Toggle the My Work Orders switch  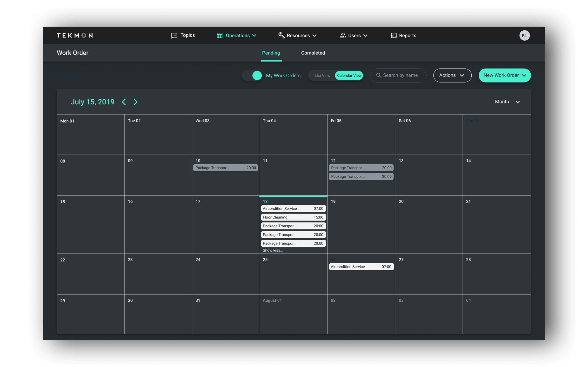click(252, 76)
